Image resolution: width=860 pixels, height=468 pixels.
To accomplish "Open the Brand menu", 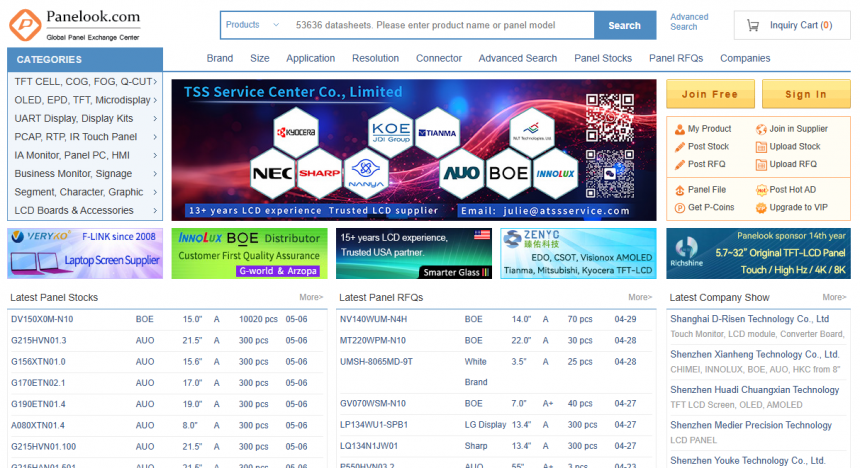I will coord(220,58).
